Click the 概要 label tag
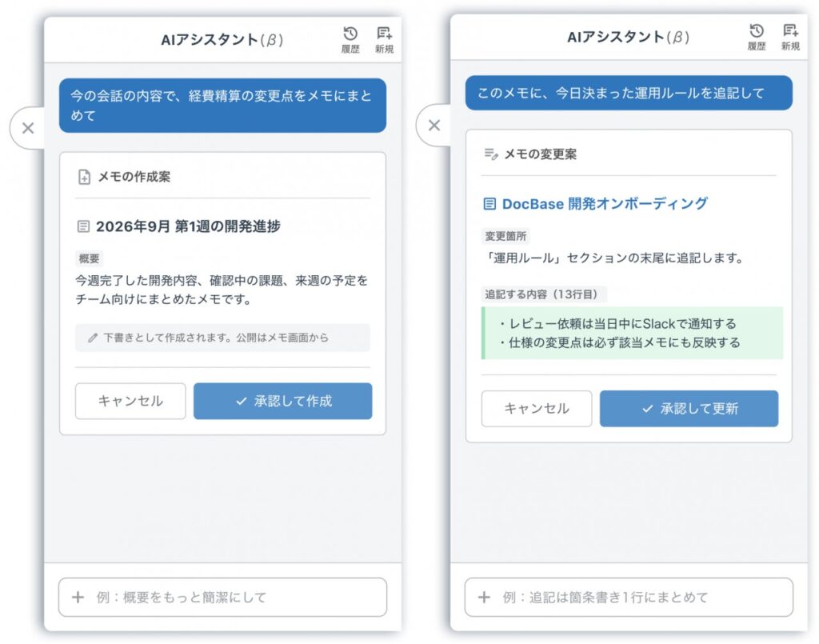The height and width of the screenshot is (644, 819). [89, 258]
